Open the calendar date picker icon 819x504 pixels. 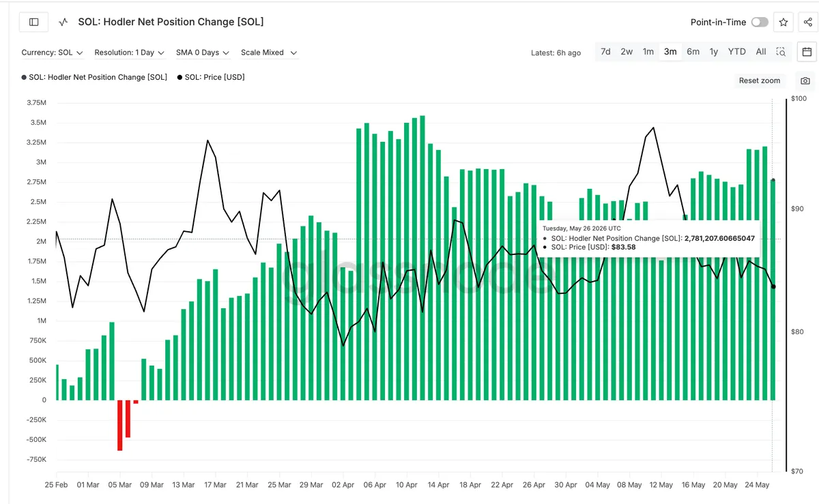pos(807,52)
